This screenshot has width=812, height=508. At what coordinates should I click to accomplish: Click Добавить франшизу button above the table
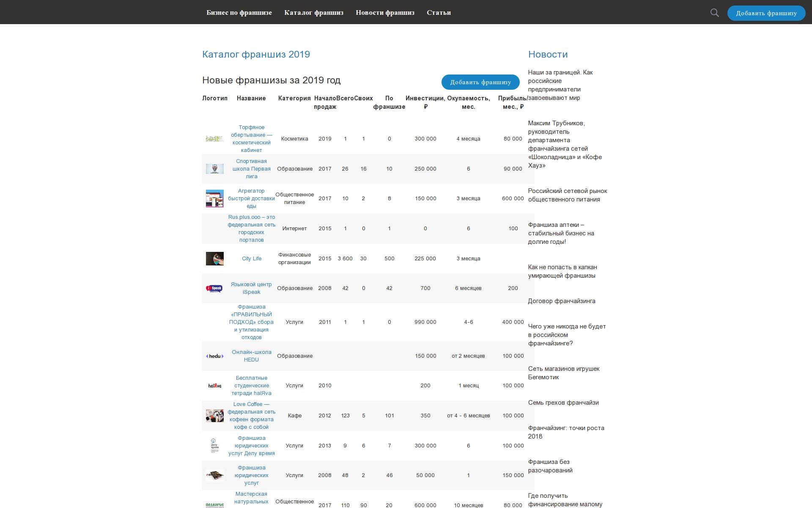(x=480, y=82)
